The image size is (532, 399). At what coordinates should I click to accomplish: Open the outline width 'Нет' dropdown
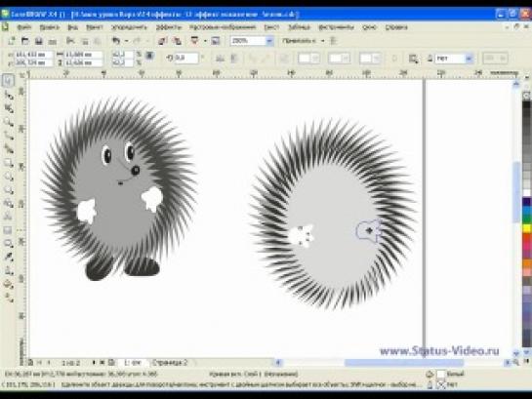click(469, 59)
